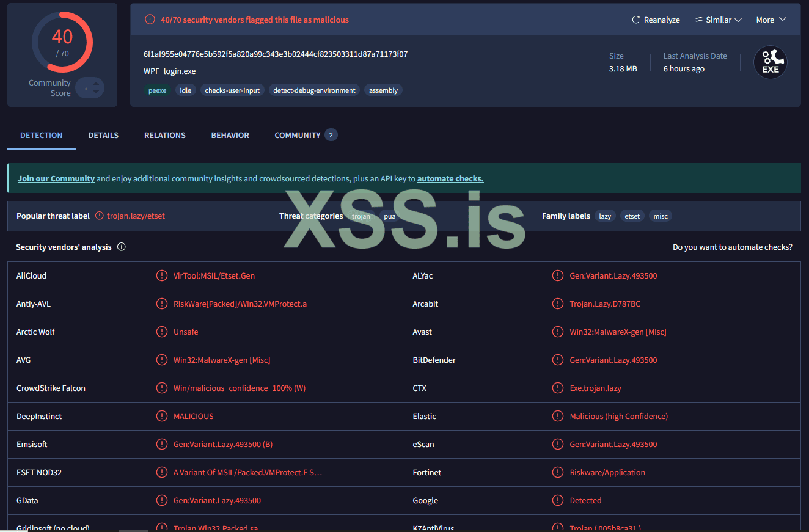Switch to the Behavior tab

230,135
